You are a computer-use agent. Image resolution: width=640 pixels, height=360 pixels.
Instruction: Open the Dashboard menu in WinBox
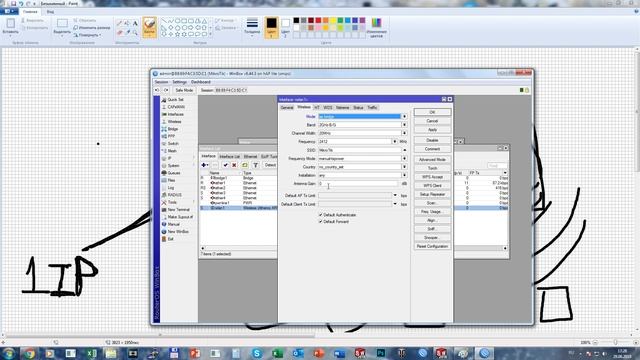pyautogui.click(x=200, y=82)
